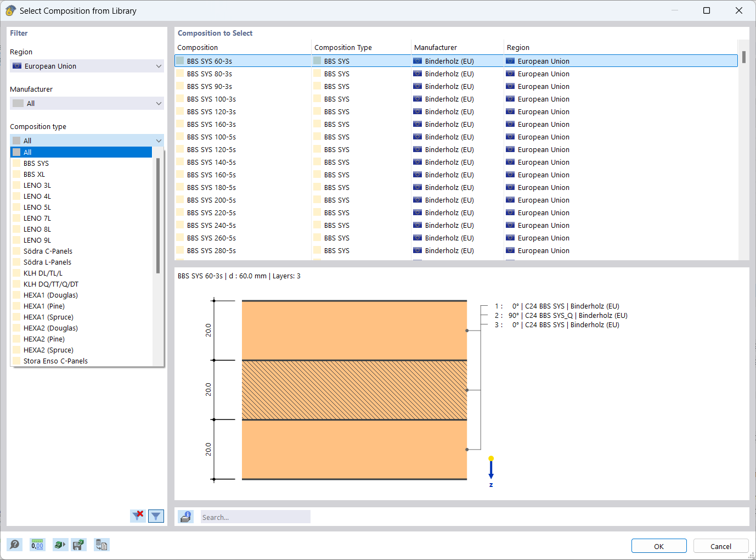The width and height of the screenshot is (756, 560).
Task: Click the layer info icon beside the search field
Action: click(x=185, y=516)
